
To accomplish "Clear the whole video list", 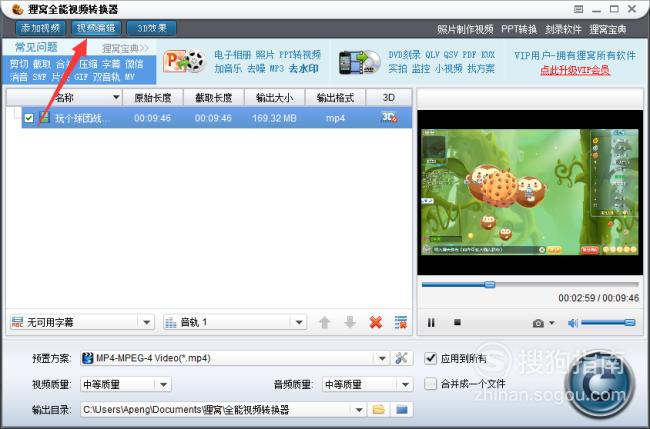I will tap(401, 322).
